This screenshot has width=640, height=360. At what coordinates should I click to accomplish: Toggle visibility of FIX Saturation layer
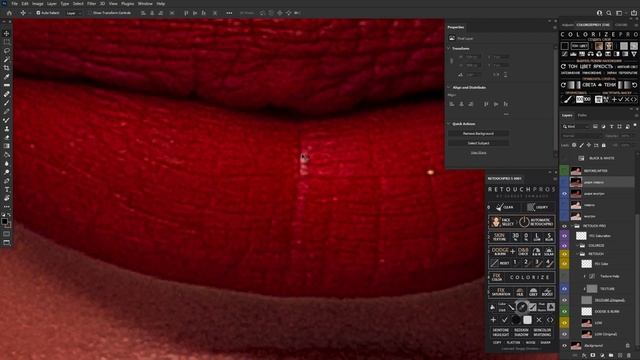click(564, 236)
